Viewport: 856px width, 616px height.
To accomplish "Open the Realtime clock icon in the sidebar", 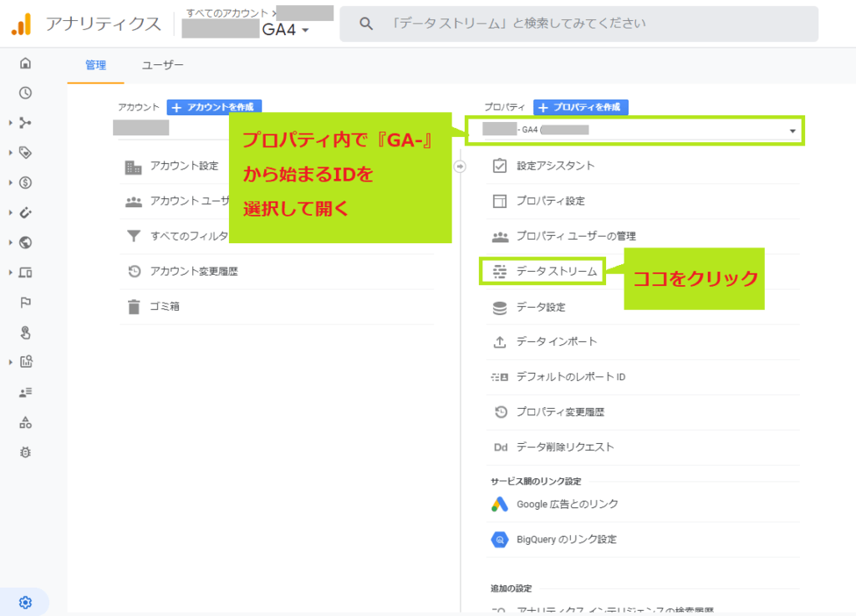I will pos(25,93).
